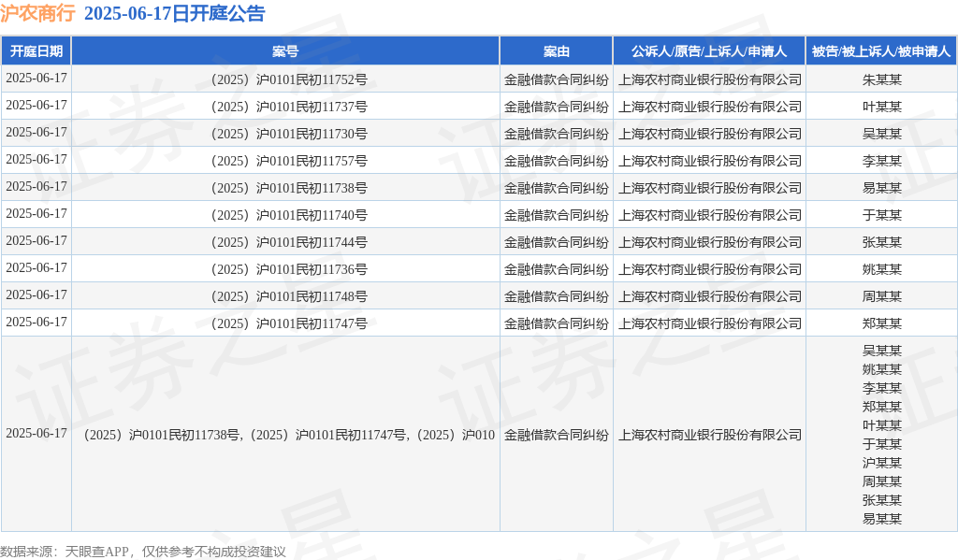The height and width of the screenshot is (560, 958).
Task: Select the 开庭日期 column header
Action: pyautogui.click(x=36, y=51)
